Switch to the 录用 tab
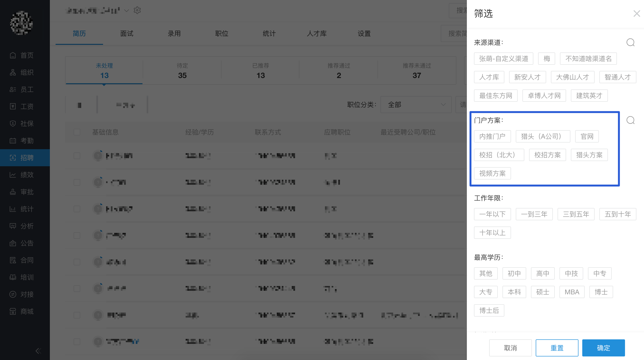This screenshot has width=644, height=360. click(174, 33)
